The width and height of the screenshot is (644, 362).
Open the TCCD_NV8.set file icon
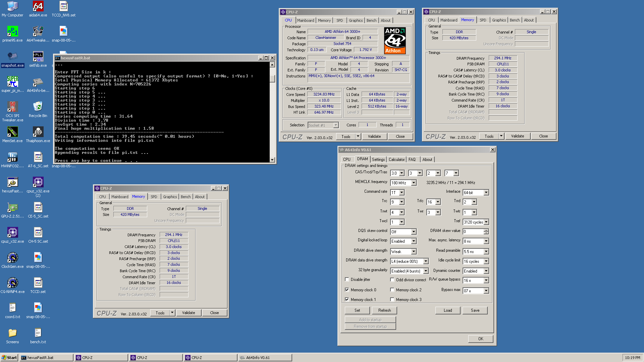[63, 9]
